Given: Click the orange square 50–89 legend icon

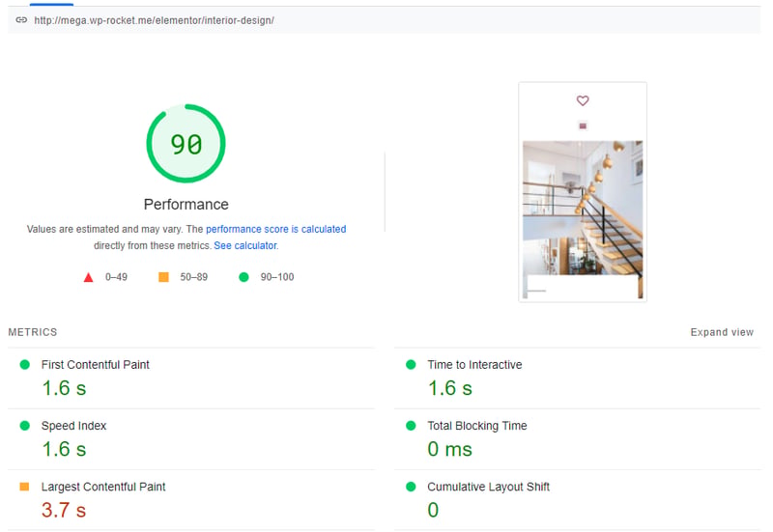Looking at the screenshot, I should 163,277.
